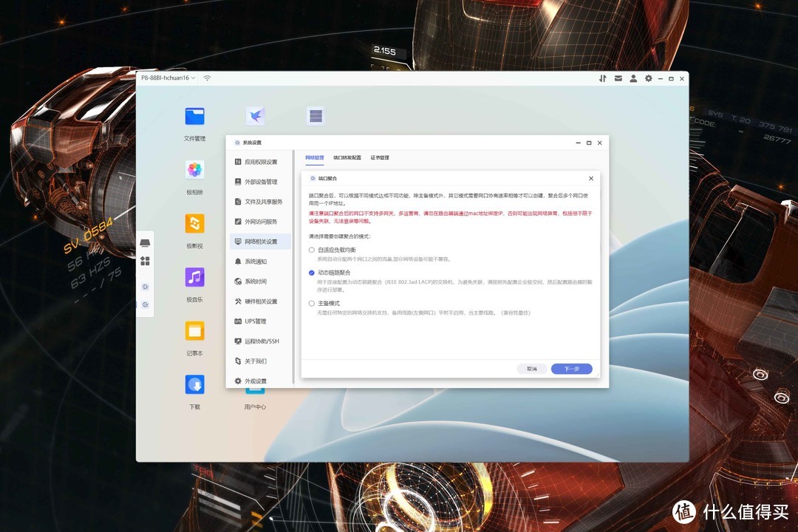Open UPS管理 from the settings sidebar
The image size is (798, 532).
coord(252,321)
